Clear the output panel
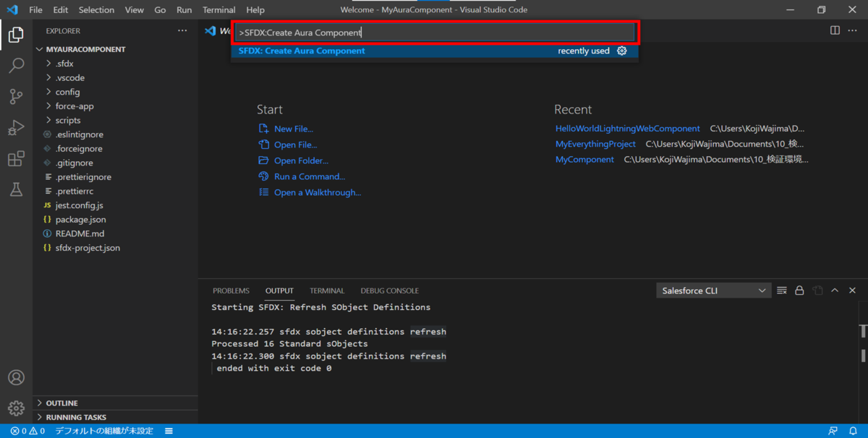Screen dimensions: 868x438 [x=782, y=291]
